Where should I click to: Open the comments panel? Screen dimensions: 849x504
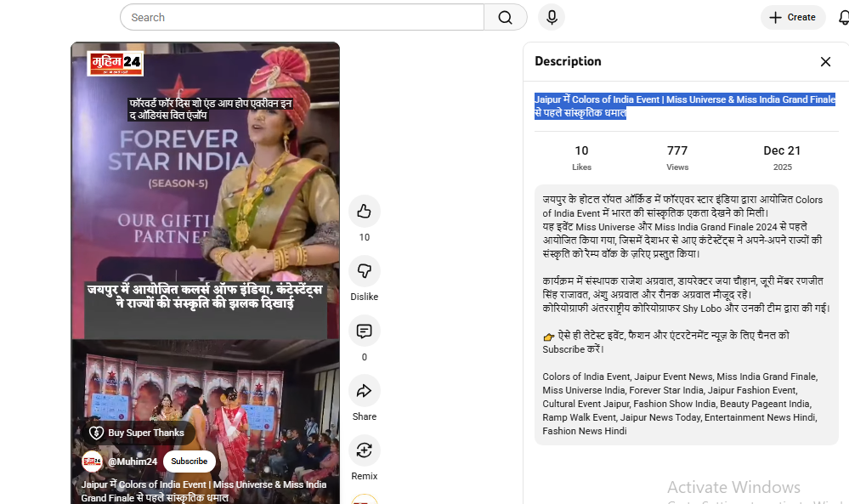click(x=364, y=331)
